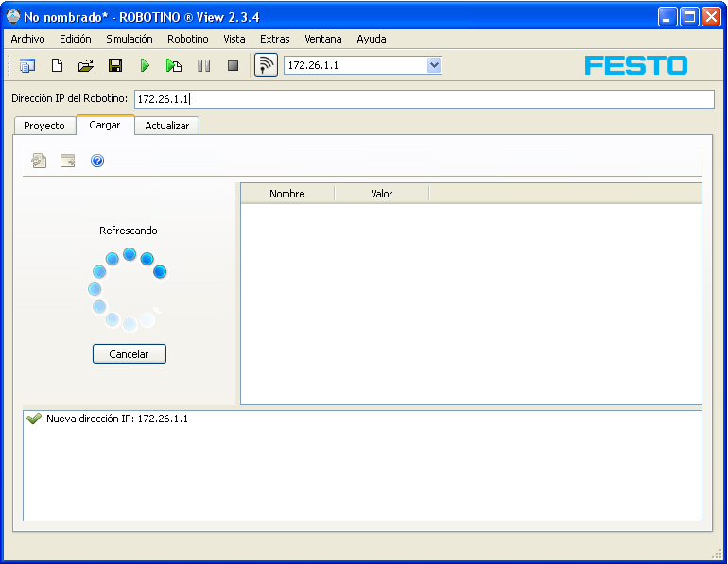
Task: Click the 'Nueva dirección IP: 172.26.1.1' log entry
Action: point(117,419)
